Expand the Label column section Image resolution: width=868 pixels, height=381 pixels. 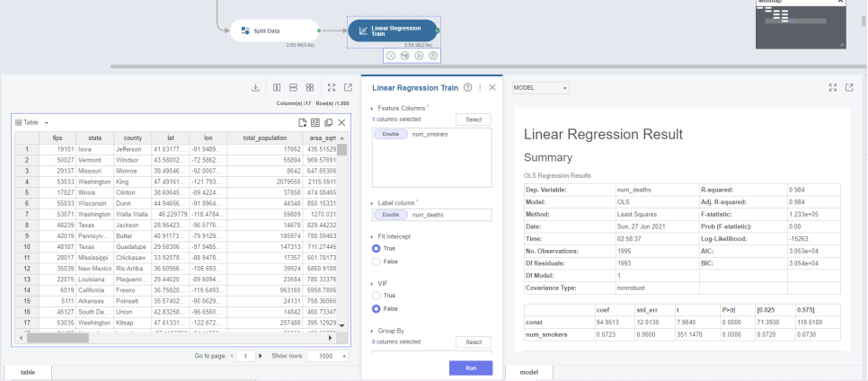(x=372, y=203)
